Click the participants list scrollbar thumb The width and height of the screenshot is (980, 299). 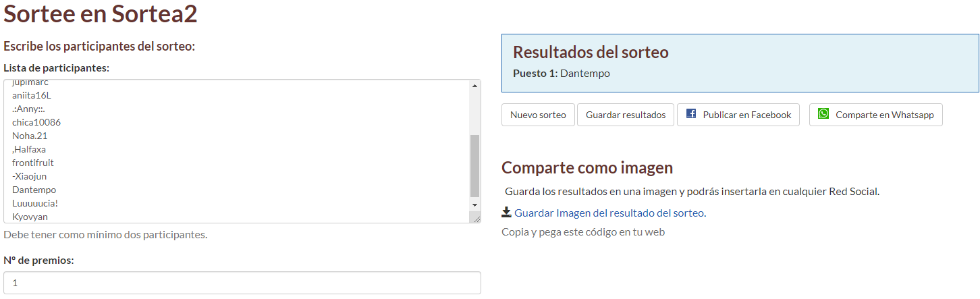pyautogui.click(x=474, y=165)
